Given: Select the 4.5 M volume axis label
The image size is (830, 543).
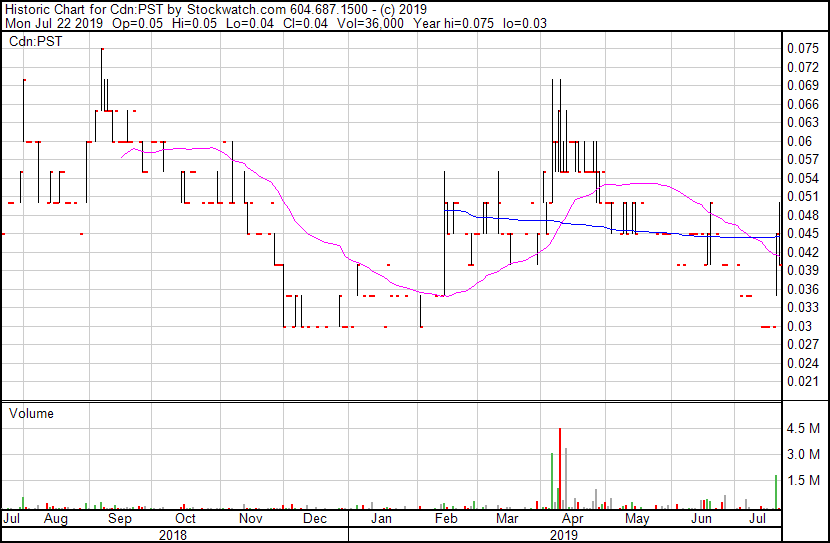Looking at the screenshot, I should click(x=804, y=429).
